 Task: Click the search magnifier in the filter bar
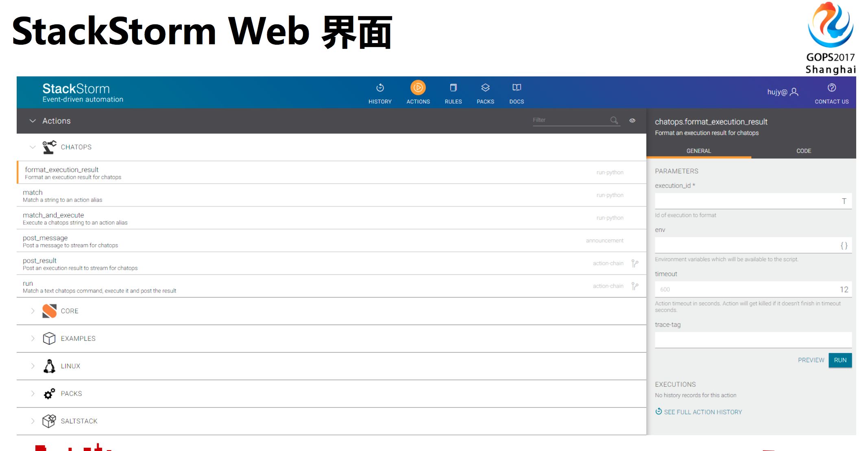pyautogui.click(x=613, y=120)
